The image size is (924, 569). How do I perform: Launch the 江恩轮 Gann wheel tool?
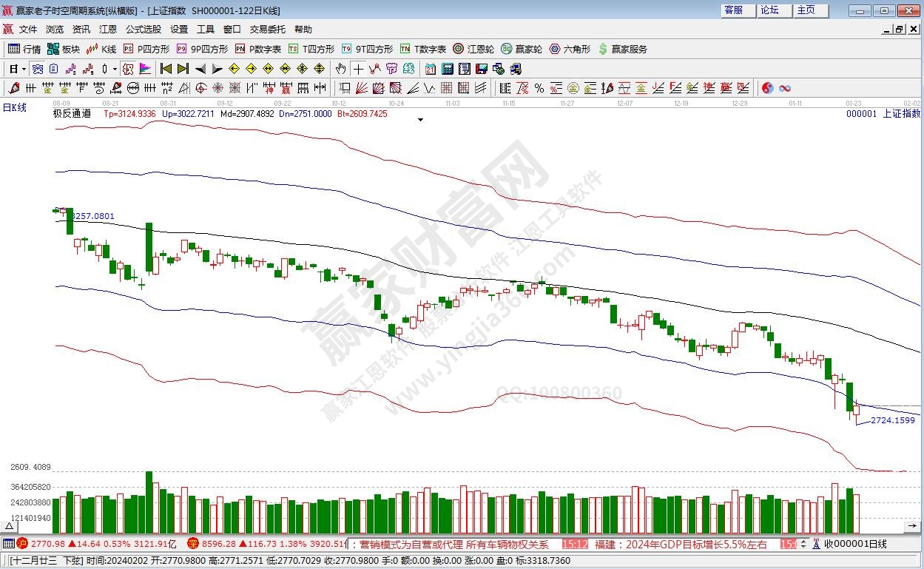pyautogui.click(x=473, y=49)
